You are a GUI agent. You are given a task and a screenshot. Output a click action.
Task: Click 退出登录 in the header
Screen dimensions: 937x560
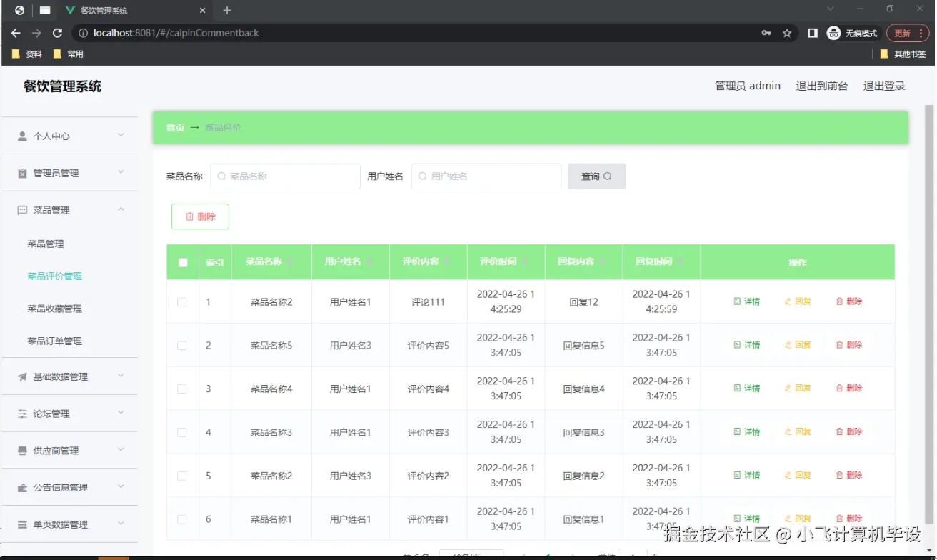click(884, 86)
